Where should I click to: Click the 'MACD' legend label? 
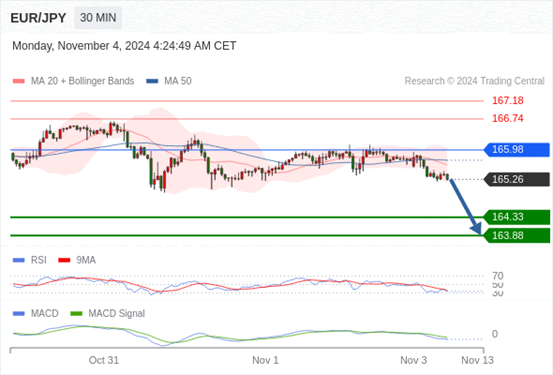click(x=44, y=314)
